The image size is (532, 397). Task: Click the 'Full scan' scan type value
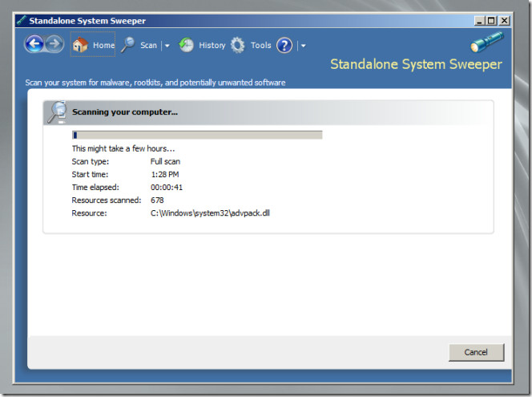click(x=165, y=161)
